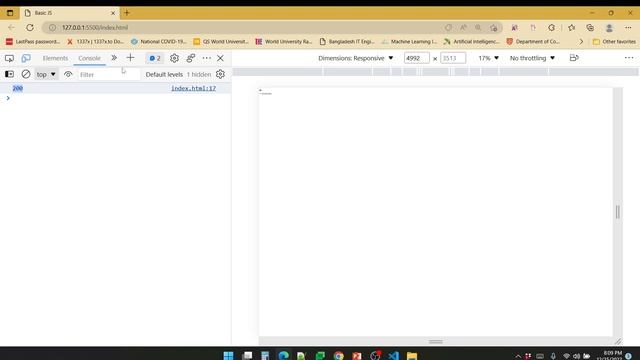This screenshot has width=640, height=360.
Task: Go back in browser history
Action: click(x=11, y=27)
